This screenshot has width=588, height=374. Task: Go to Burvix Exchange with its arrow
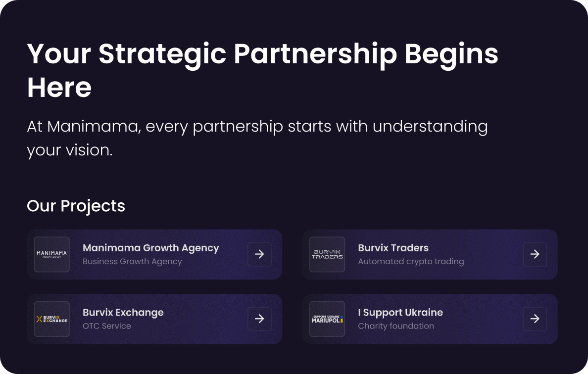259,319
